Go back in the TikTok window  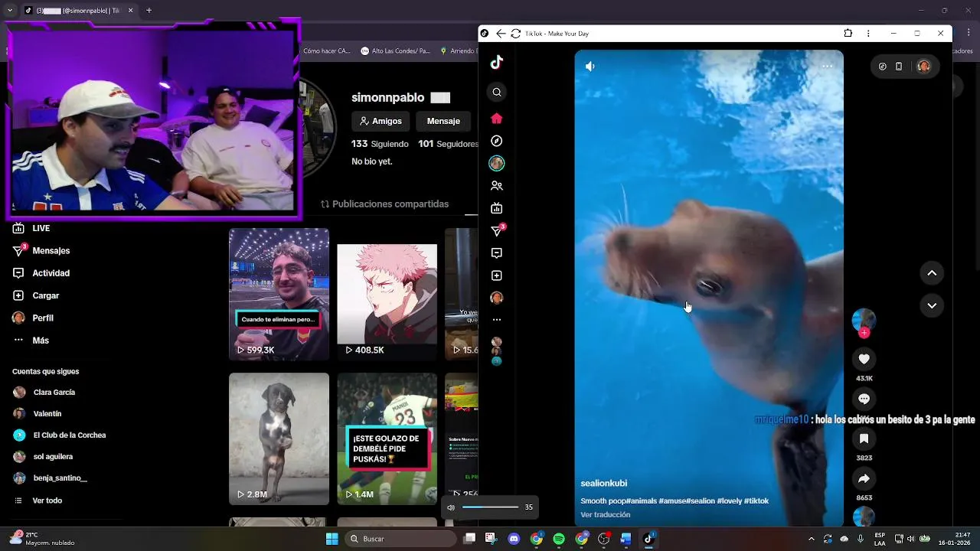click(x=501, y=34)
